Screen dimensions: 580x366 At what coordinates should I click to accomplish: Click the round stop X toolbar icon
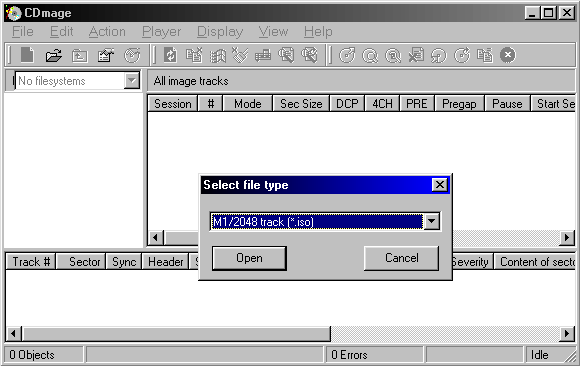pos(508,55)
